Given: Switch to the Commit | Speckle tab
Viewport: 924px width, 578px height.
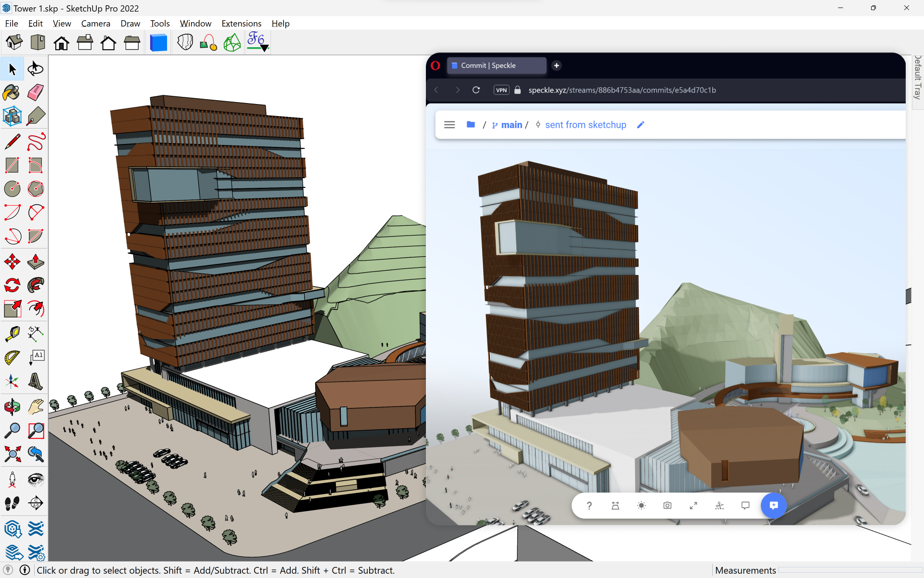Looking at the screenshot, I should pyautogui.click(x=497, y=66).
